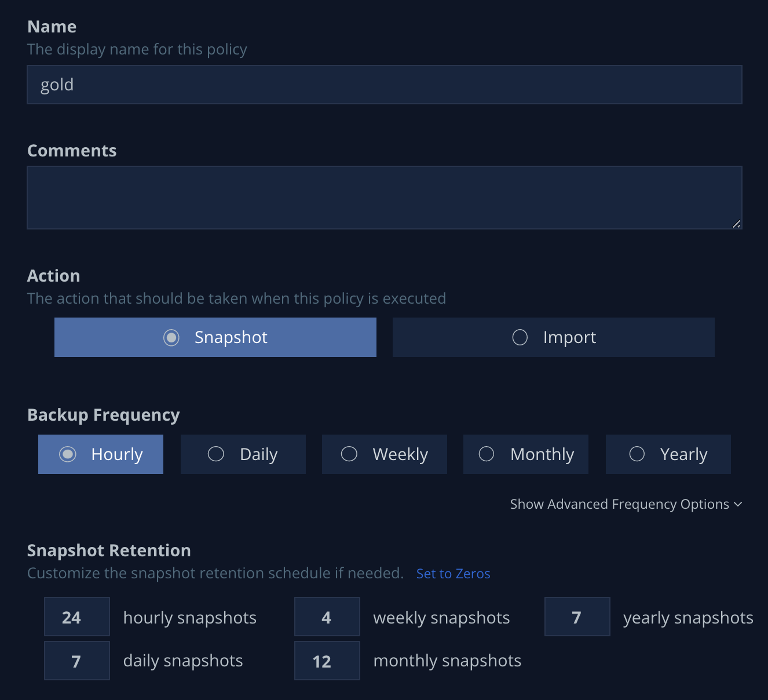Click inside the Comments text area
The image size is (768, 700).
[x=384, y=198]
